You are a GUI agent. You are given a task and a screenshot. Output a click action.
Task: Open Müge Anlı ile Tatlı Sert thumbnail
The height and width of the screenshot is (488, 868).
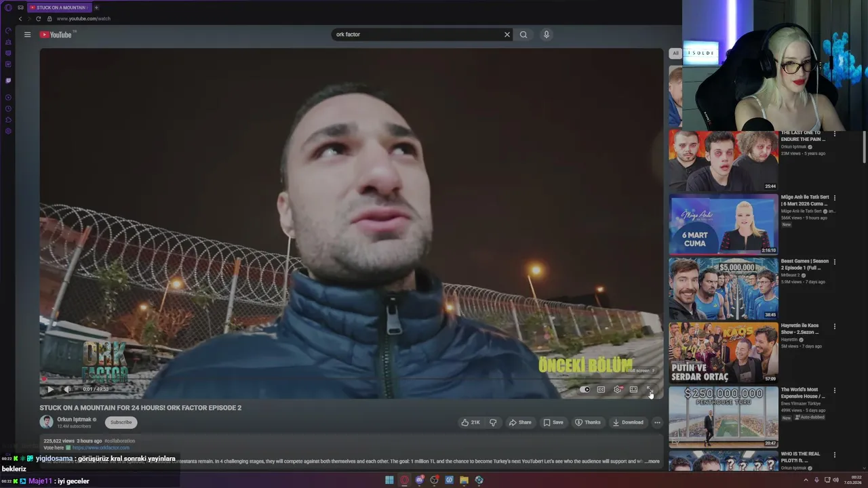pyautogui.click(x=724, y=224)
